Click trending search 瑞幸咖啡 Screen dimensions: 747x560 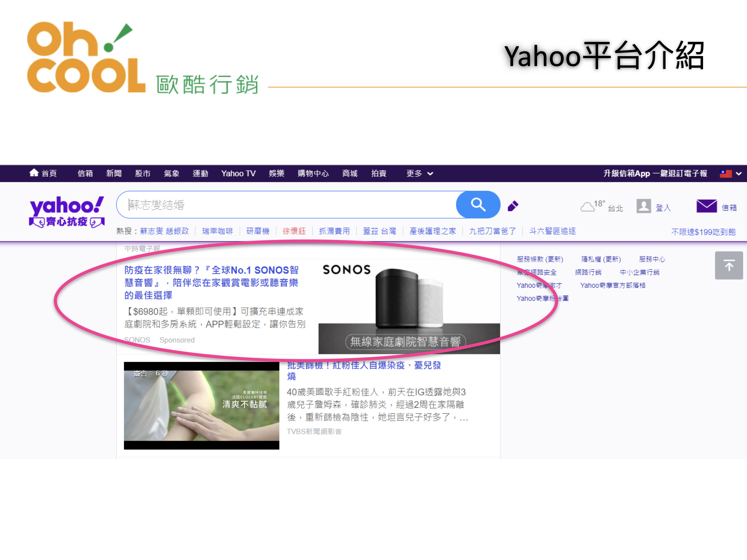[x=218, y=231]
